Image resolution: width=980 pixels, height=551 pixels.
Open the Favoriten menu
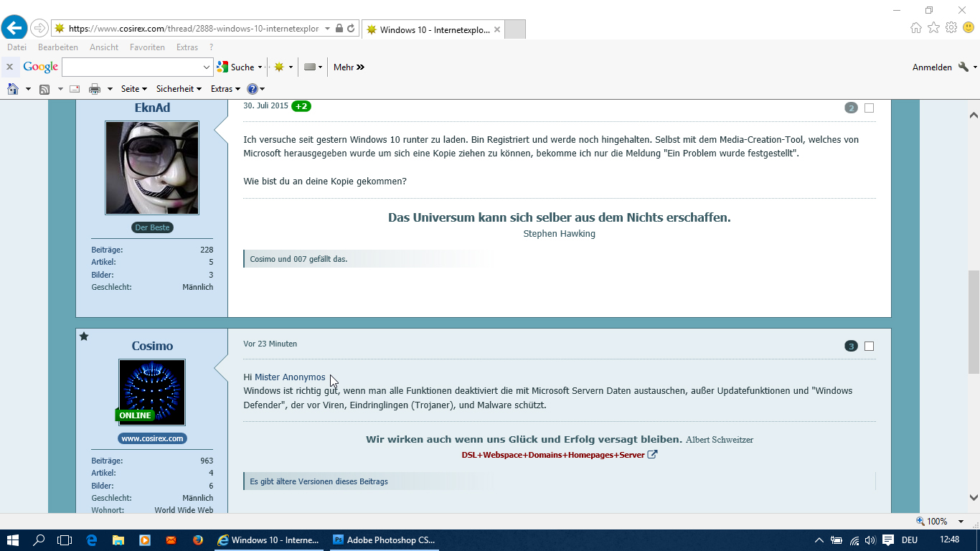(147, 47)
